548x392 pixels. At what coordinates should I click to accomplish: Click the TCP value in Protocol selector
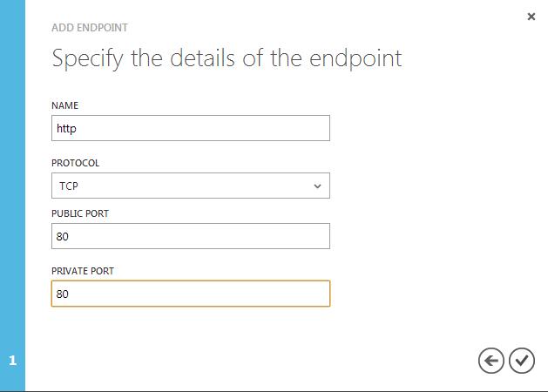[70, 186]
